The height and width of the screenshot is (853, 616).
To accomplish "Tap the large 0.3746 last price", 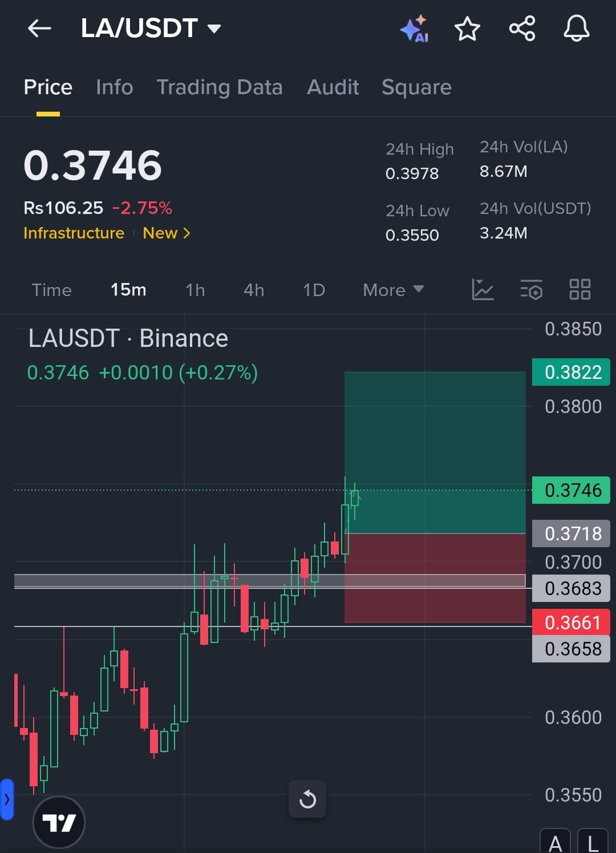I will [92, 165].
